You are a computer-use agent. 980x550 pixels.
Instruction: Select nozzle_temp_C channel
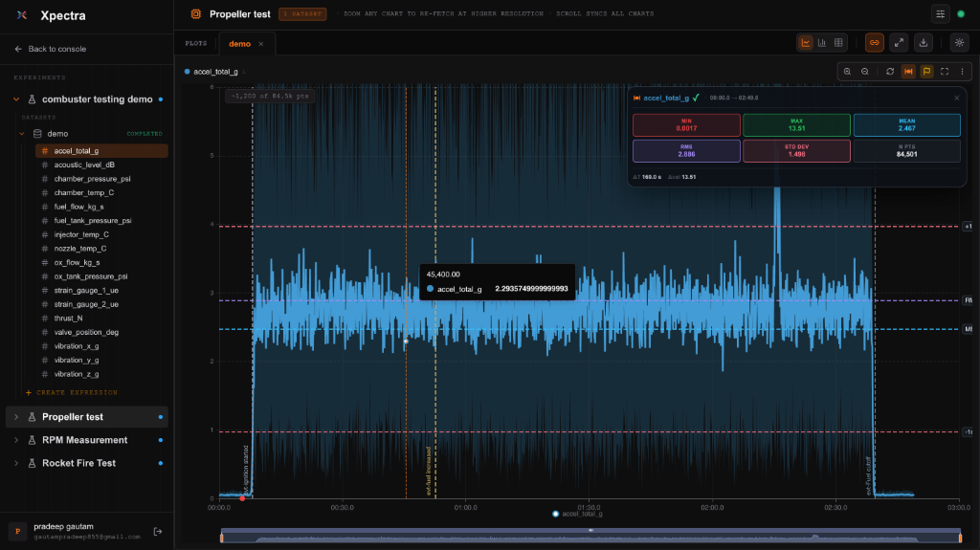click(101, 248)
